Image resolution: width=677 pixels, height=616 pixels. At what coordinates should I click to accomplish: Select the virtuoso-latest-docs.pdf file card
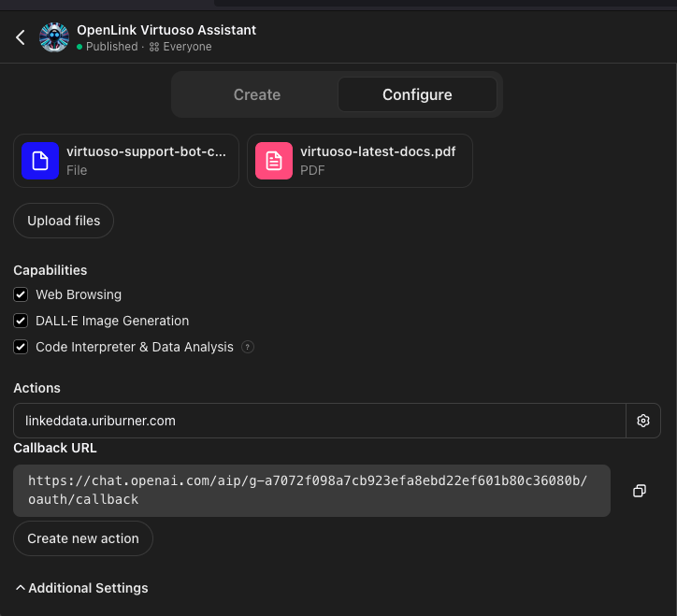(360, 161)
